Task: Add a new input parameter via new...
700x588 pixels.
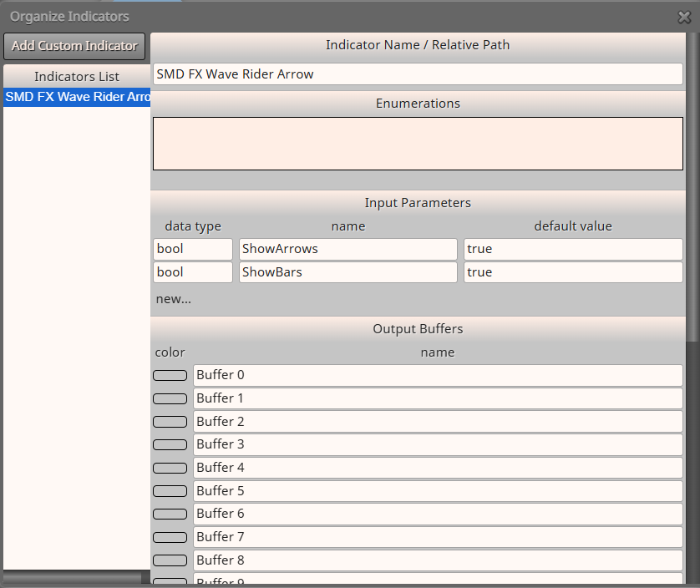Action: (x=173, y=299)
